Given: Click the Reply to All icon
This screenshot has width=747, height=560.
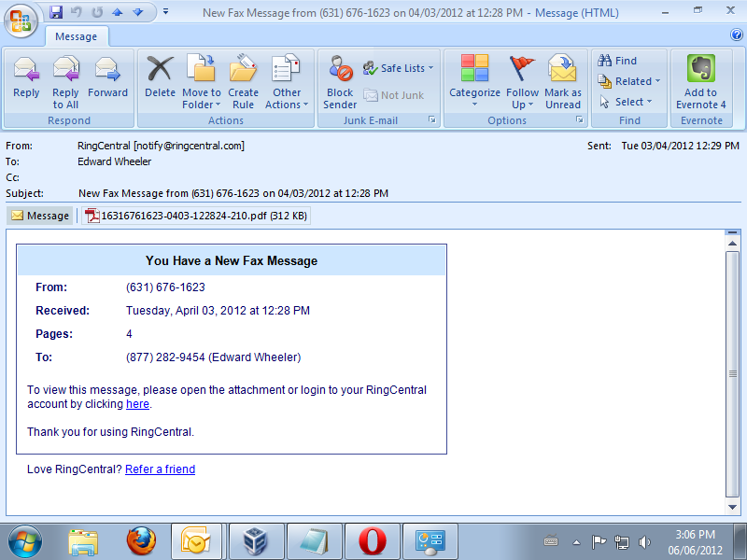Looking at the screenshot, I should (x=65, y=78).
